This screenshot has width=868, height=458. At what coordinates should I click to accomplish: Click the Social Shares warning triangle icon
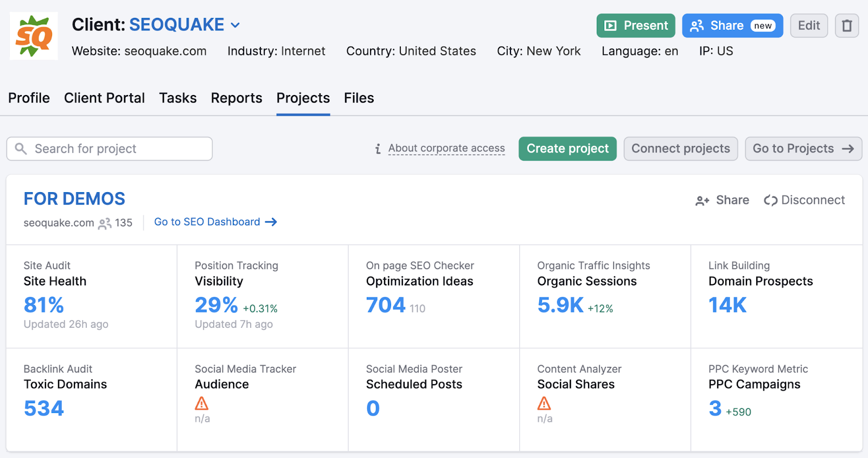pos(544,403)
